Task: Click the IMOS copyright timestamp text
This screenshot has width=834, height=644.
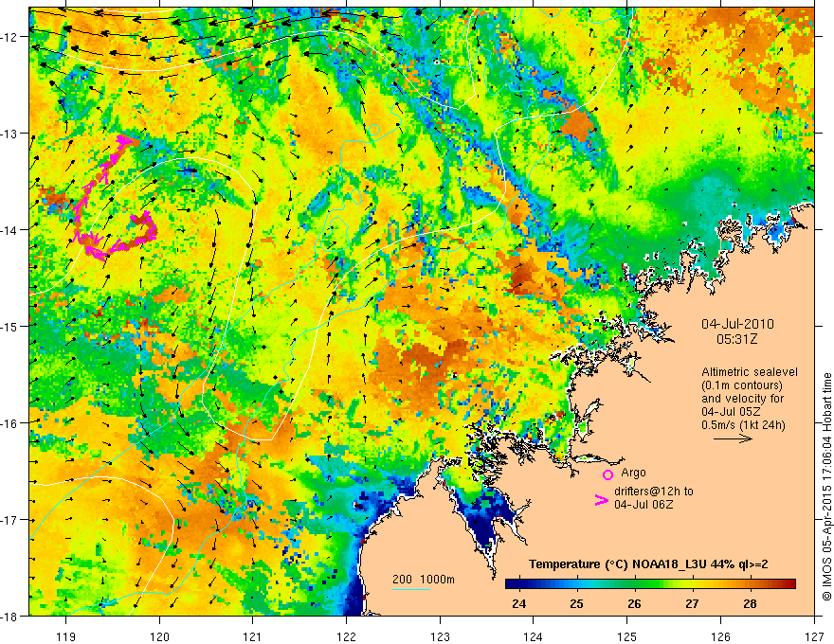Action: pos(826,487)
